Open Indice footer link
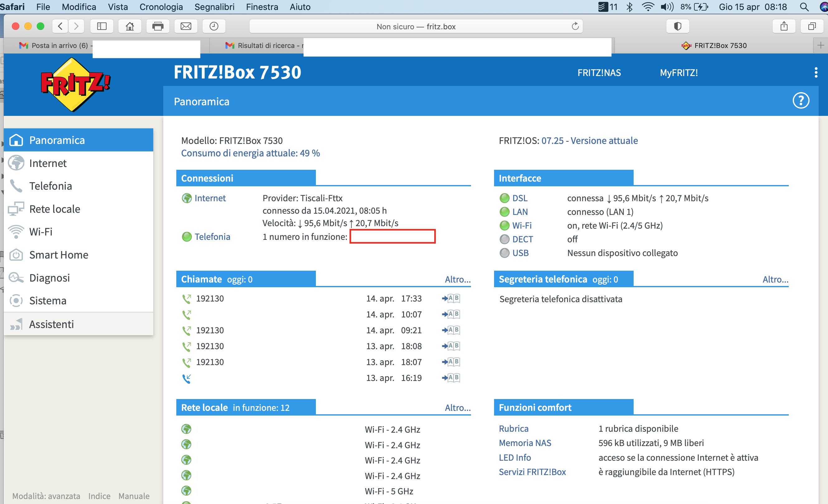Viewport: 828px width, 504px height. 99,496
